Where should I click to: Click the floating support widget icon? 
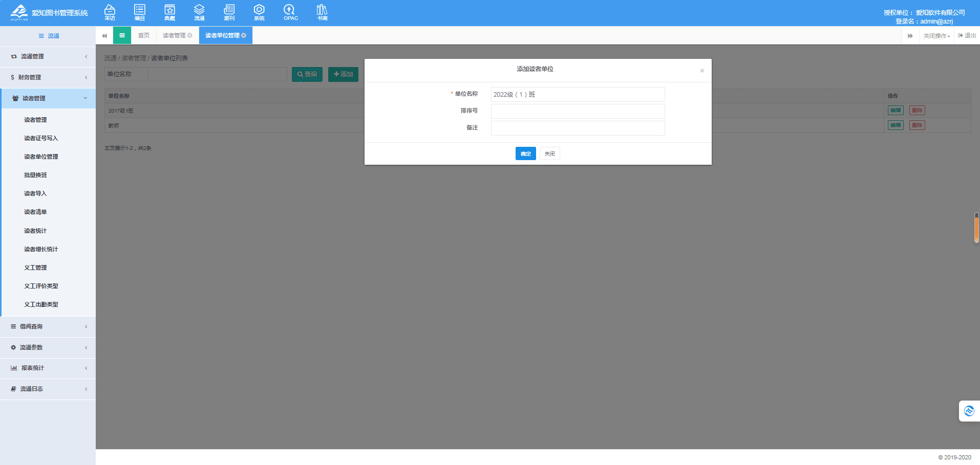tap(969, 411)
